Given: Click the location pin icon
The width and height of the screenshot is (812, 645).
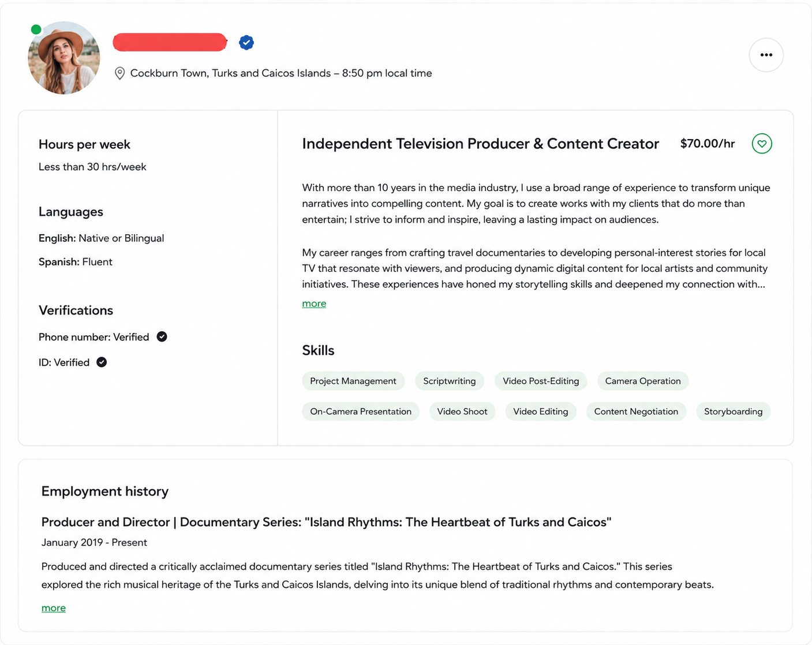Looking at the screenshot, I should [119, 73].
